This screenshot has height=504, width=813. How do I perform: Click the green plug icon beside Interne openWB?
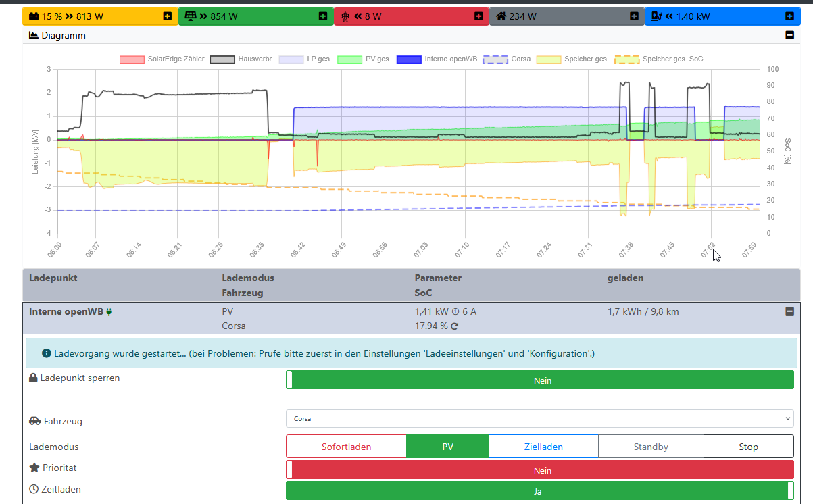(108, 312)
